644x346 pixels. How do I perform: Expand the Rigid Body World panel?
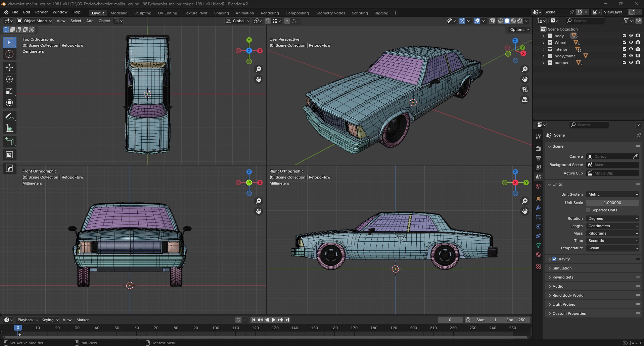568,295
